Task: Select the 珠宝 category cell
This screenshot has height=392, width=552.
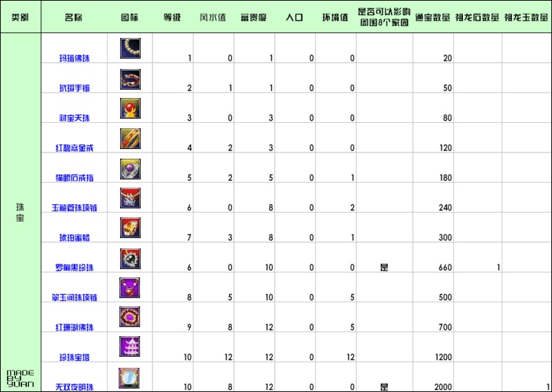Action: tap(20, 212)
